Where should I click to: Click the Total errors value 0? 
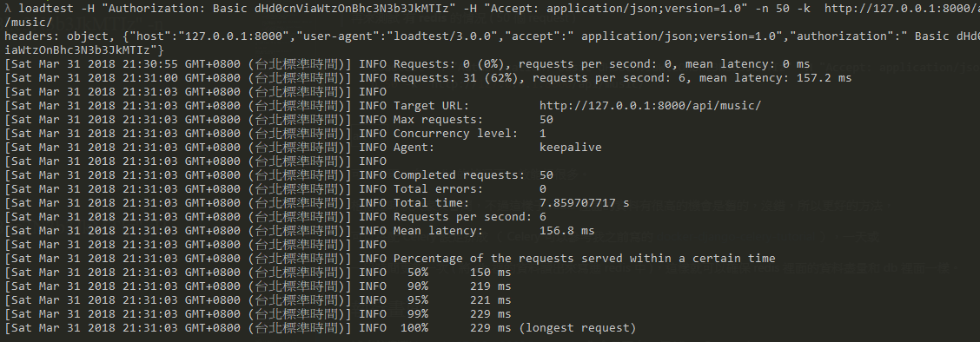pyautogui.click(x=542, y=188)
